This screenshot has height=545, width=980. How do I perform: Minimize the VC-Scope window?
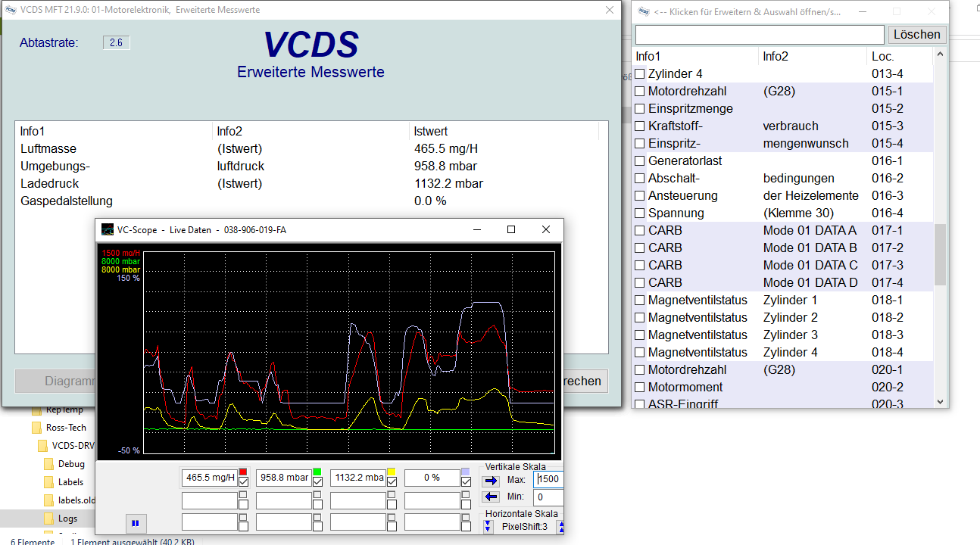click(477, 229)
